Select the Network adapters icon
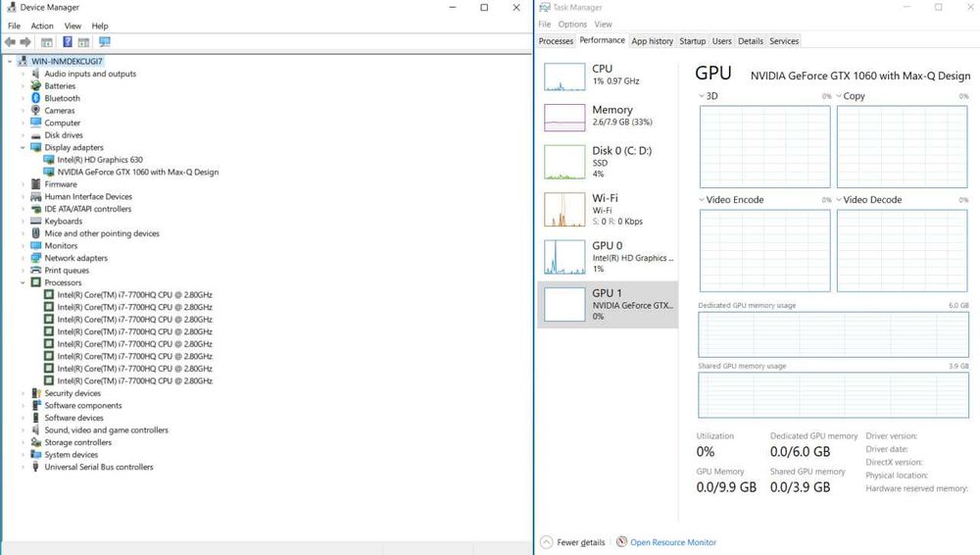 pyautogui.click(x=35, y=258)
